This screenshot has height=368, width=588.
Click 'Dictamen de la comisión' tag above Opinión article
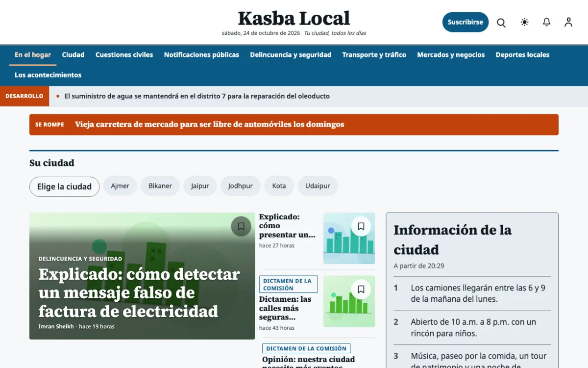pos(306,348)
